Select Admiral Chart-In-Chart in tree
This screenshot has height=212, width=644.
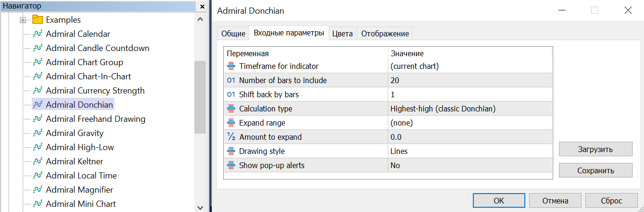click(88, 76)
